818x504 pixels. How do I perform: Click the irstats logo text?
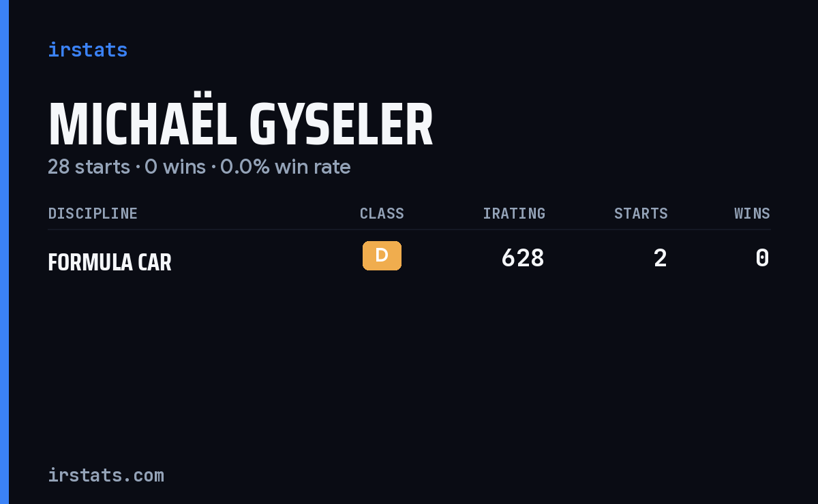pyautogui.click(x=87, y=50)
